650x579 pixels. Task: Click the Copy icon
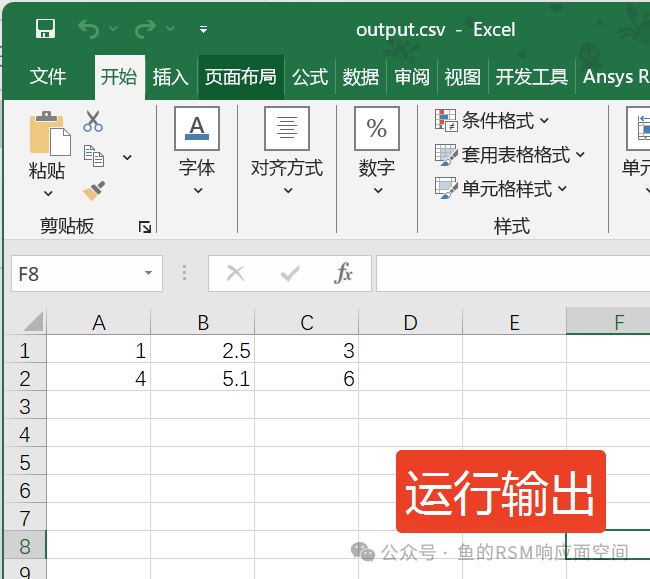[94, 156]
